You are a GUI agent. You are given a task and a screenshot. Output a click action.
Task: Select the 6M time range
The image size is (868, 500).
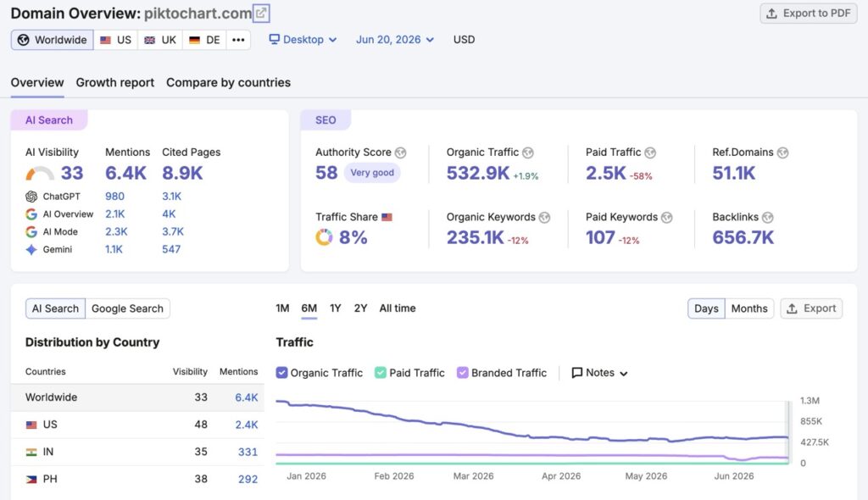tap(309, 308)
